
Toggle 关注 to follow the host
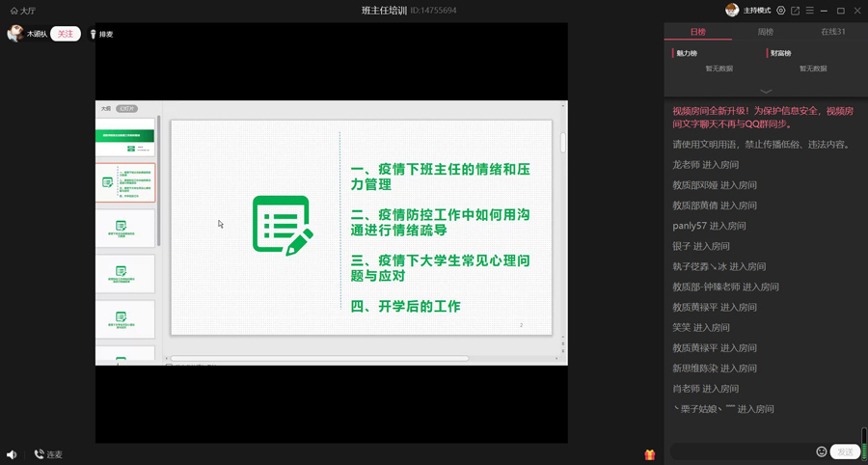click(65, 34)
